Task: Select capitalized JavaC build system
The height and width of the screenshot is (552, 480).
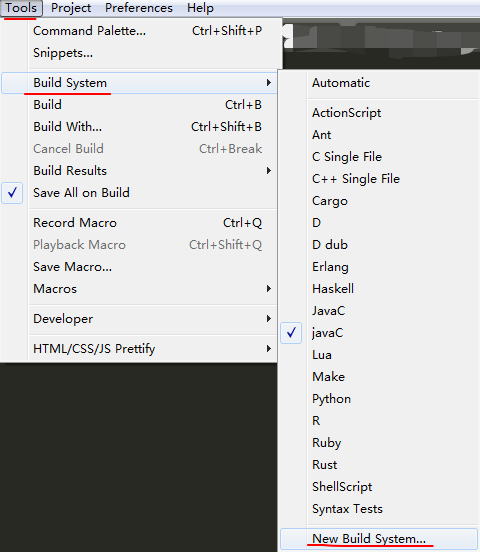Action: pos(379,311)
